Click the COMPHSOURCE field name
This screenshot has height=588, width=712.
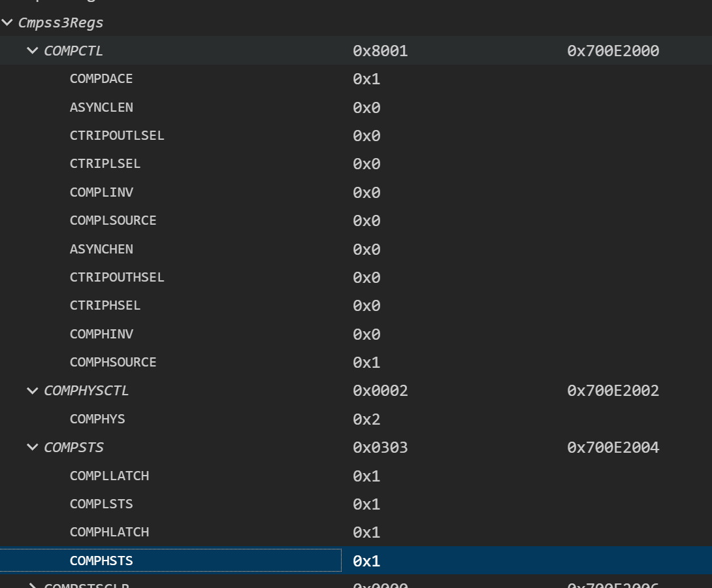(113, 363)
